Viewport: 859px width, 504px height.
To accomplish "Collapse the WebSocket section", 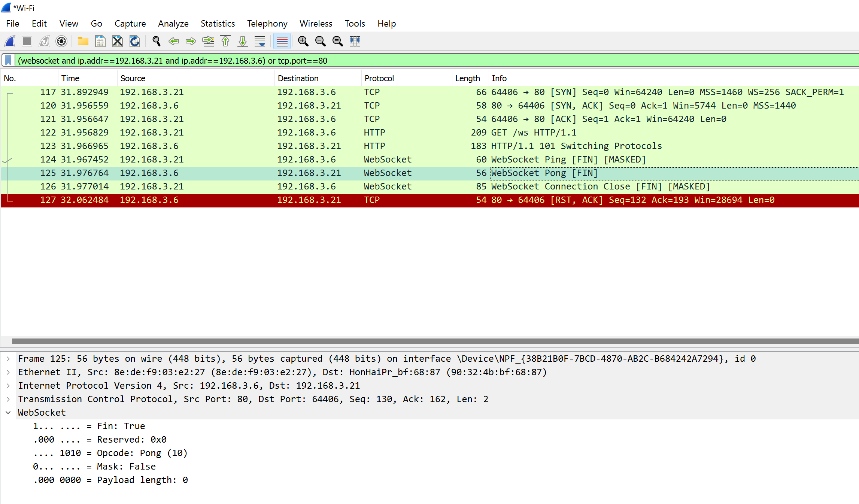I will pyautogui.click(x=8, y=412).
